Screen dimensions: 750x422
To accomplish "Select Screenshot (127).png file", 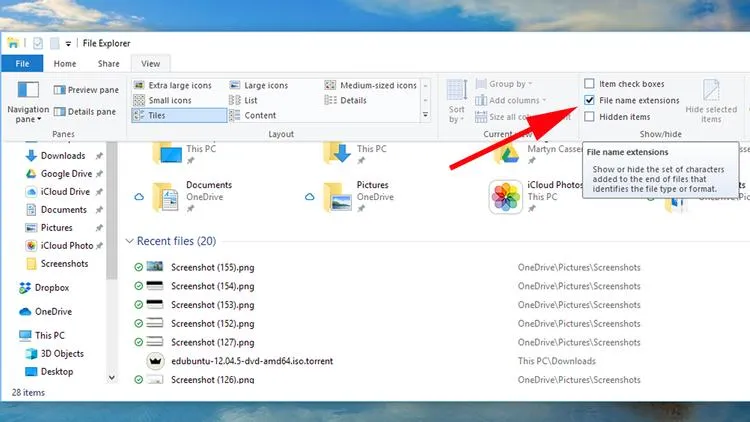I will [212, 342].
